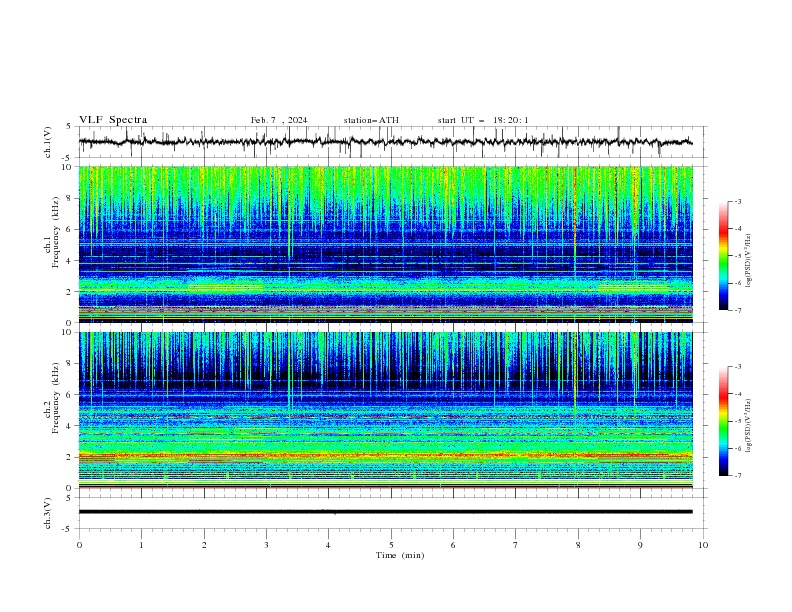
Task: Click the "-7" tick on the upper color bar
Action: click(x=737, y=311)
